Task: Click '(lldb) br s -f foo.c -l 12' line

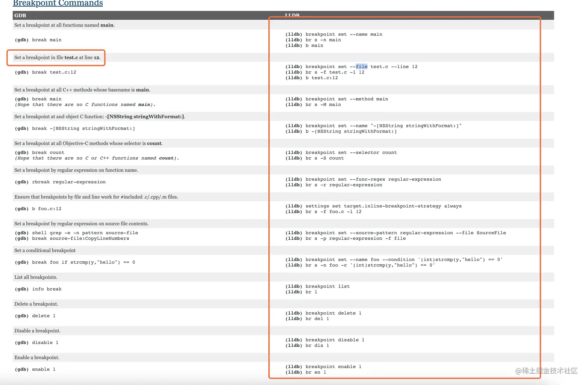Action: click(x=324, y=212)
